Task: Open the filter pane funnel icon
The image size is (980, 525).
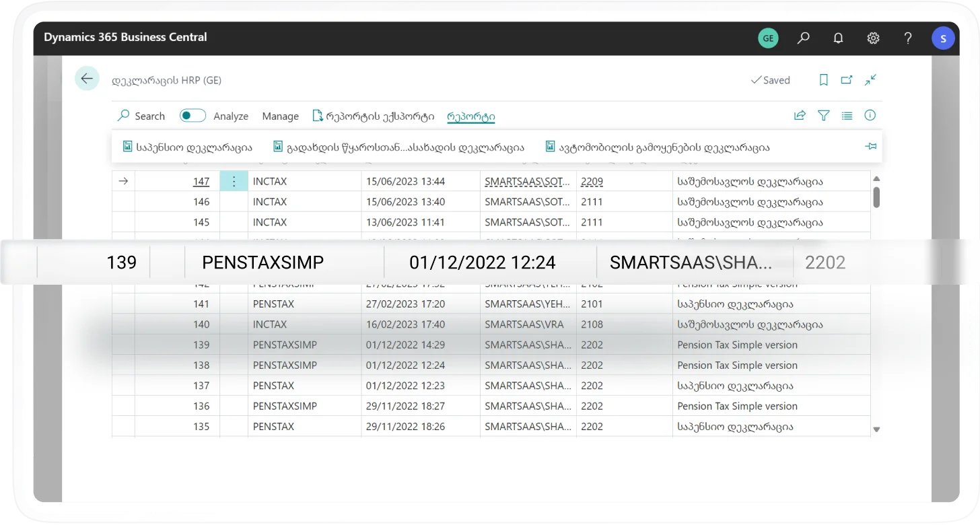Action: [823, 116]
